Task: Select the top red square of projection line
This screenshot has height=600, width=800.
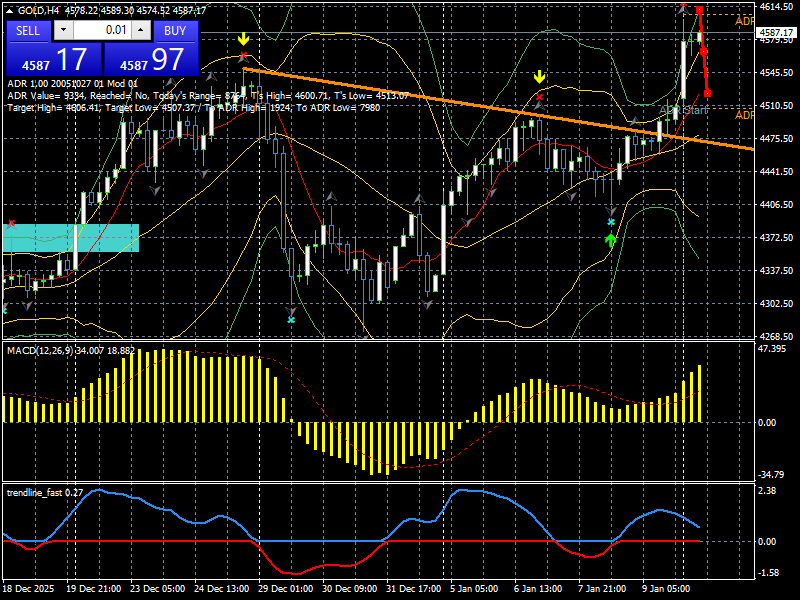Action: click(699, 10)
